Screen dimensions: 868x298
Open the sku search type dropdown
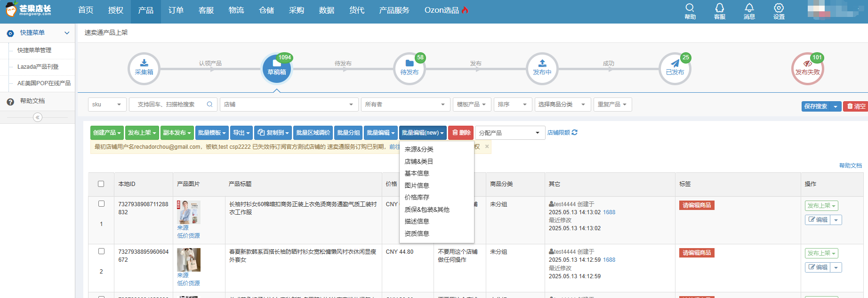pos(107,105)
